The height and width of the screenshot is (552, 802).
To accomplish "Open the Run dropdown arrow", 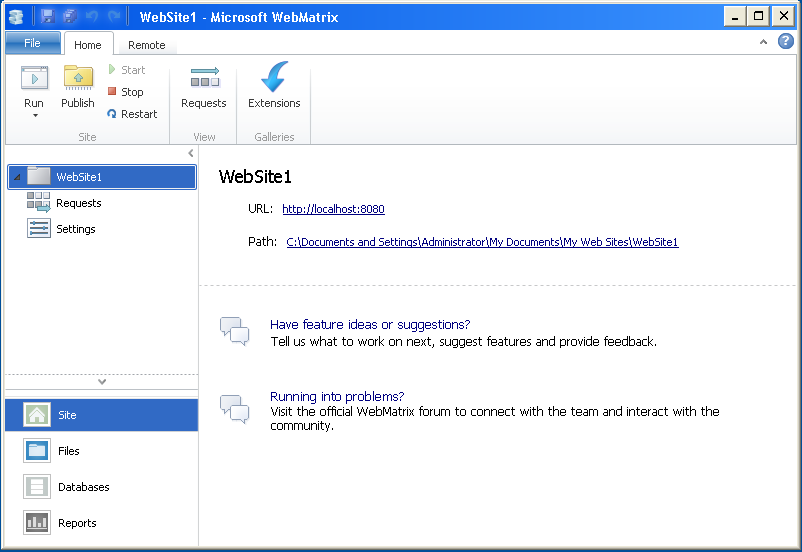I will pos(35,116).
